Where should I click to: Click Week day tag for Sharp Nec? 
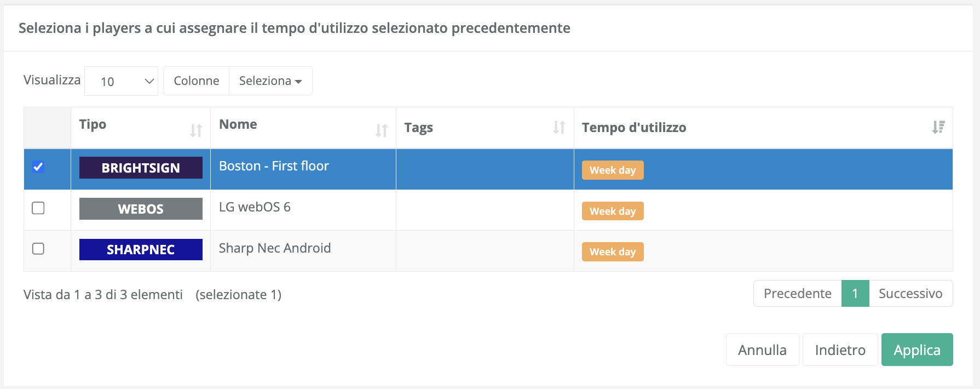pos(613,252)
